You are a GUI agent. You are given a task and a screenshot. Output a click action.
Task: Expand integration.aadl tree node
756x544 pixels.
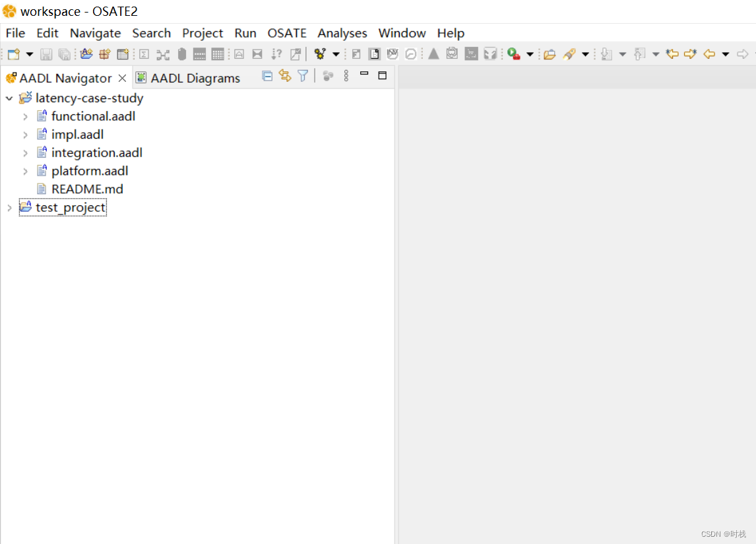[x=26, y=153]
